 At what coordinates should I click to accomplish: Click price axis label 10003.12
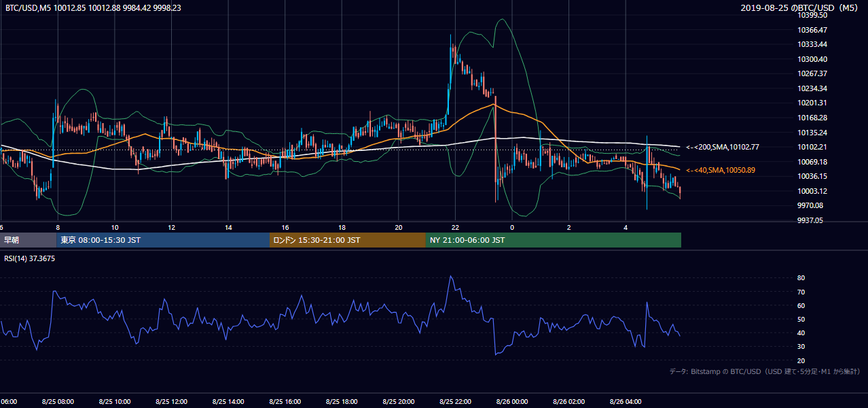coord(812,191)
